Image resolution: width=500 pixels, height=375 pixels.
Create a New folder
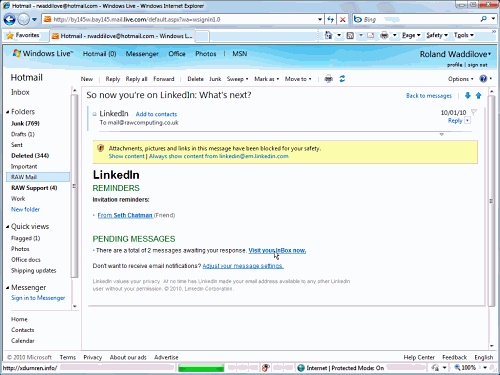pyautogui.click(x=25, y=209)
